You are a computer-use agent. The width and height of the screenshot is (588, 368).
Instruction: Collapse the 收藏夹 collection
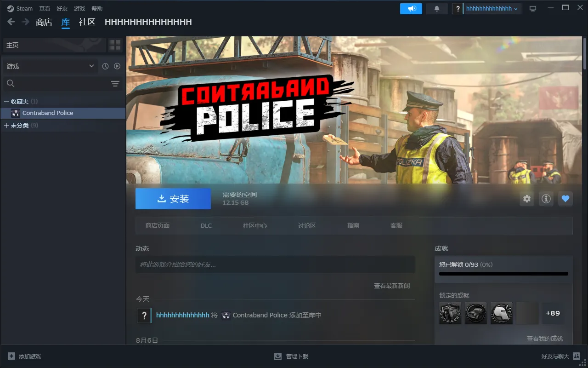tap(6, 101)
